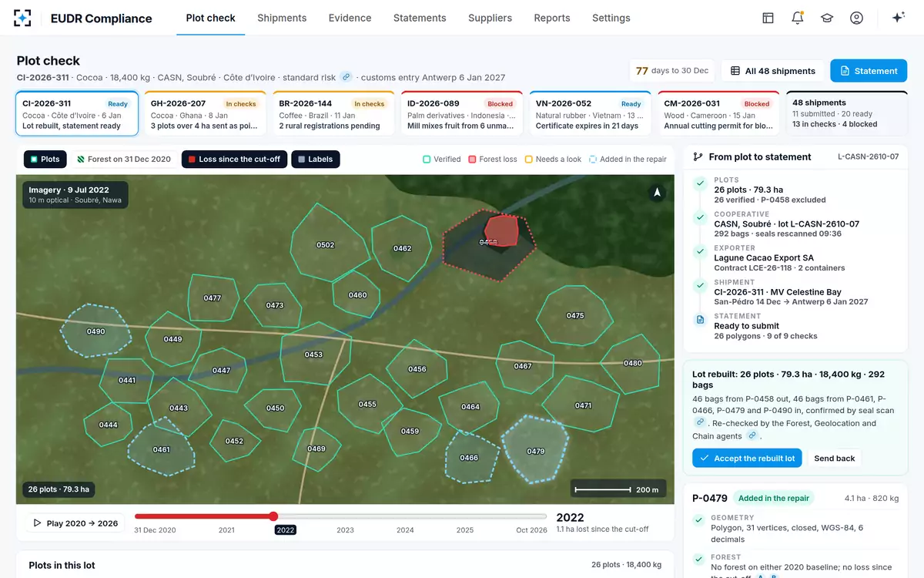Click the EUDR Compliance app logo icon
Viewport: 924px width, 578px height.
click(23, 18)
